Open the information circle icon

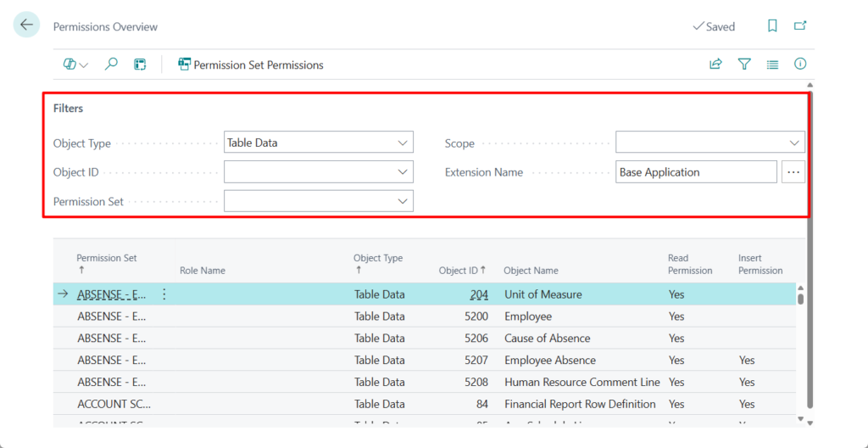tap(800, 64)
